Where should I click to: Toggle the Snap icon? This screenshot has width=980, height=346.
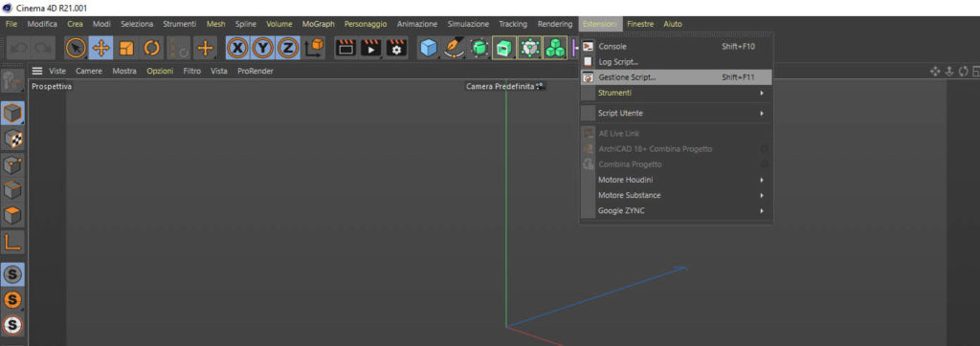pyautogui.click(x=13, y=325)
